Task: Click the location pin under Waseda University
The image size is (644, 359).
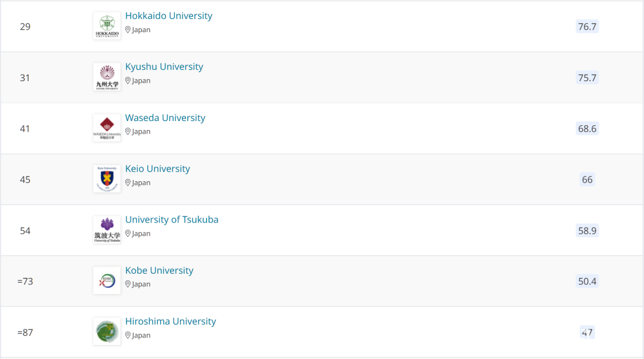Action: pyautogui.click(x=128, y=131)
